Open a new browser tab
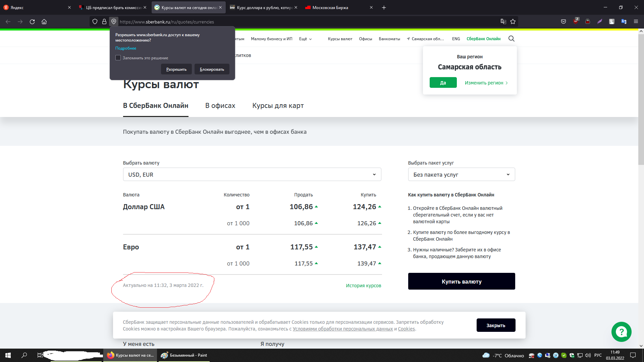The width and height of the screenshot is (644, 362). (384, 7)
